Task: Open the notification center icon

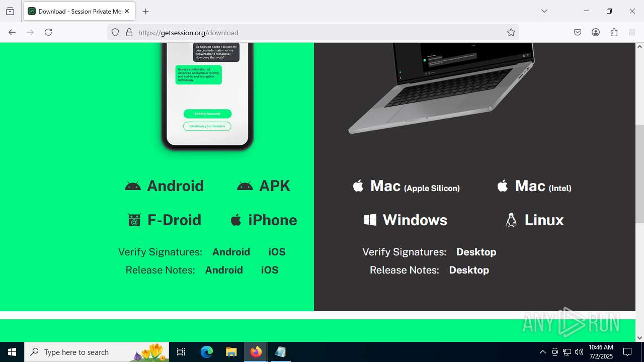Action: (x=627, y=352)
